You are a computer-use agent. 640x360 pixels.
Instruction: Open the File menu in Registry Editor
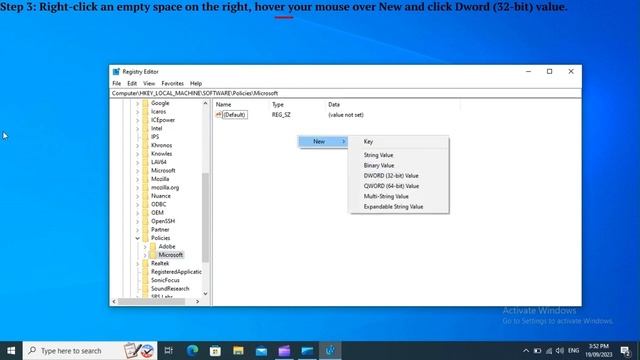coord(117,83)
